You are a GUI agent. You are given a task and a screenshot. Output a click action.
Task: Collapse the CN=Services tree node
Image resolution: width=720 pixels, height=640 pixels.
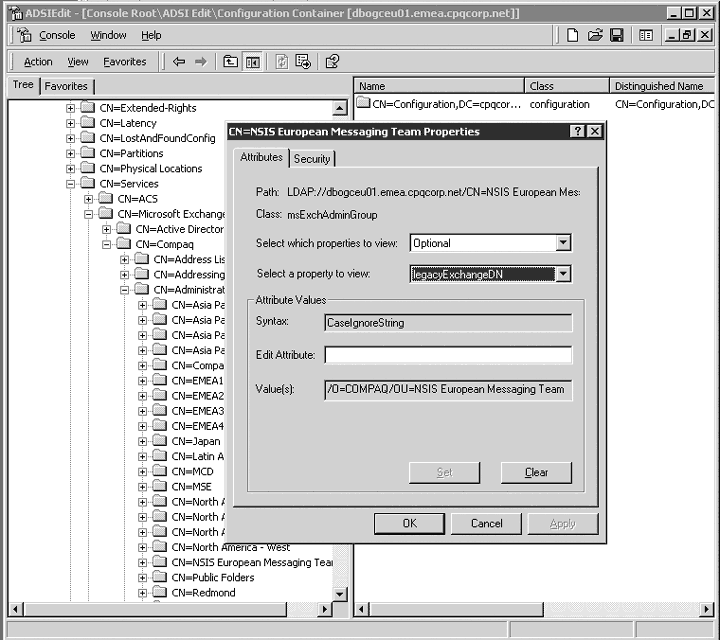coord(71,184)
